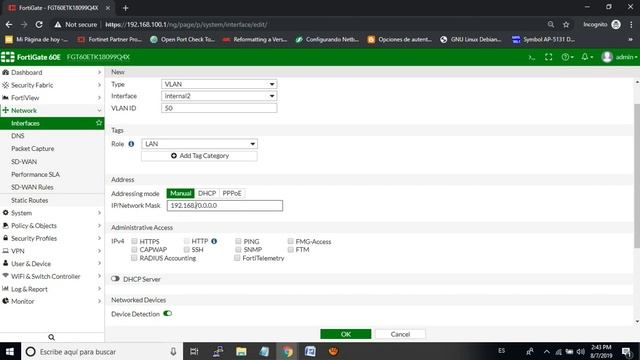640x360 pixels.
Task: Check the FMG-Access box
Action: pyautogui.click(x=291, y=241)
